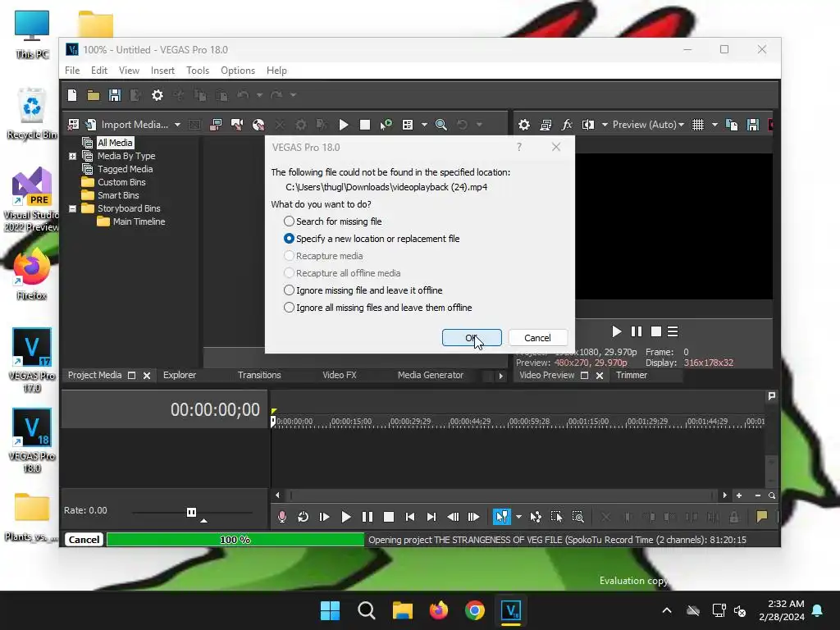Toggle Loop Playback in transport bar
Screen dimensions: 840x630
click(x=304, y=517)
